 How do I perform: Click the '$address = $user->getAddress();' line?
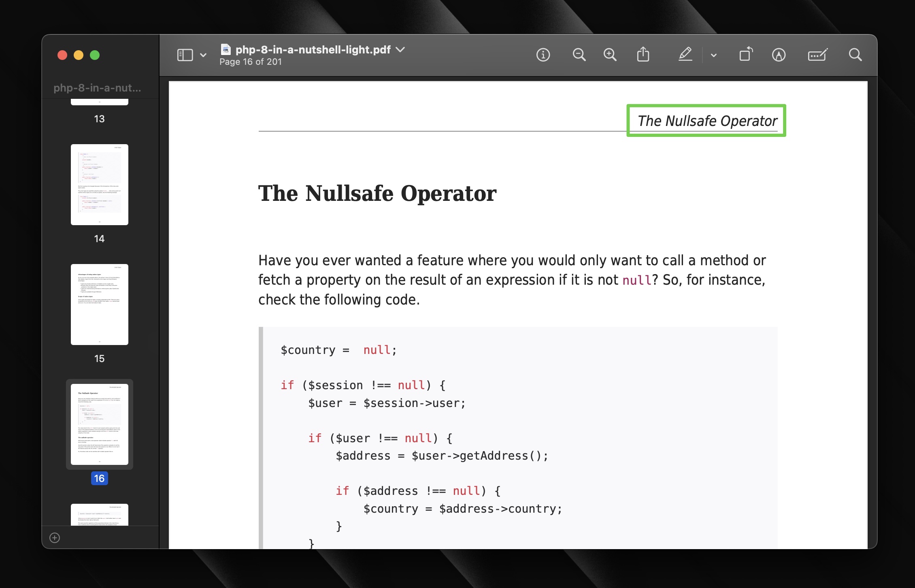(442, 456)
